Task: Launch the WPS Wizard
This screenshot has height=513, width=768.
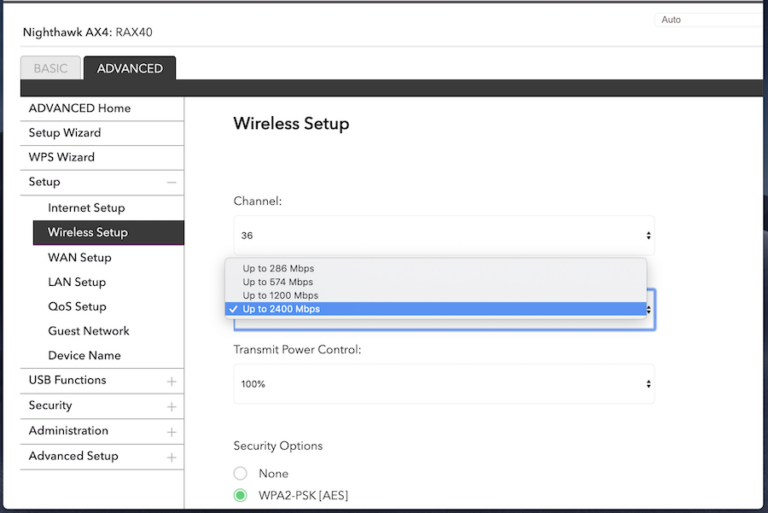Action: tap(62, 157)
